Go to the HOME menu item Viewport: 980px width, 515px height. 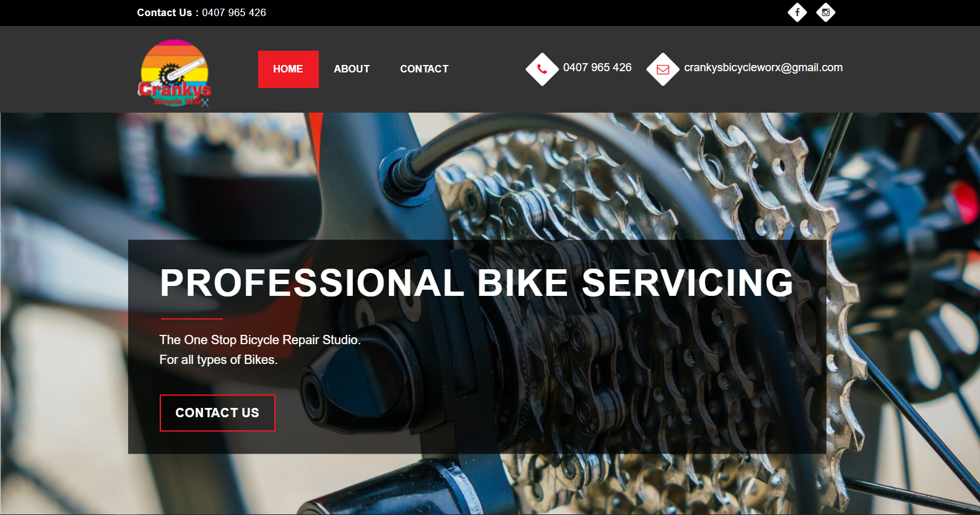point(288,69)
